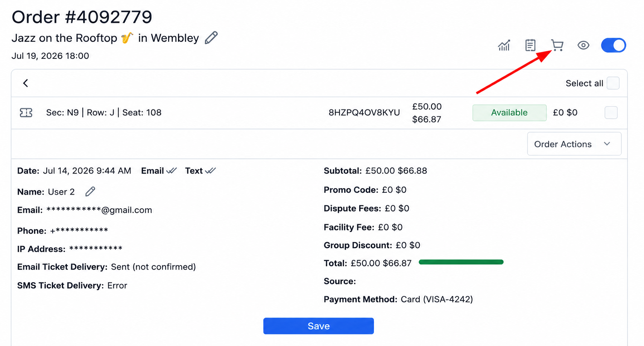Turn off the blue event toggle
Screen dimensions: 644x346
coord(614,45)
